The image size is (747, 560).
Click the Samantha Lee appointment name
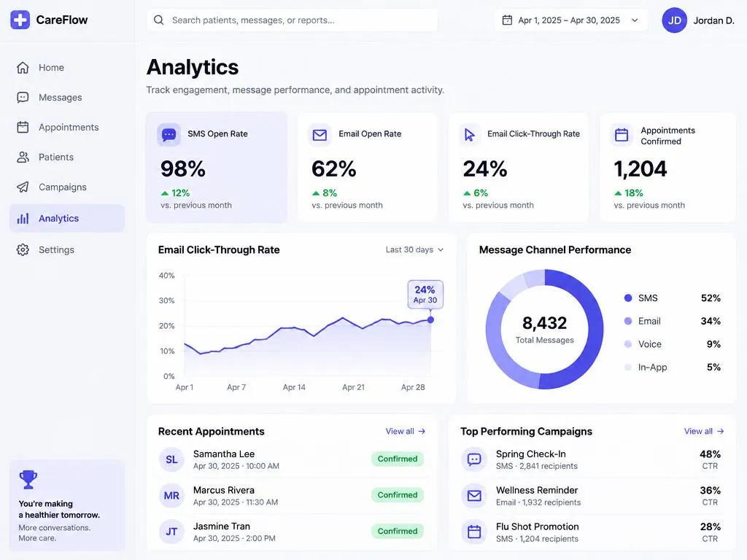(224, 454)
